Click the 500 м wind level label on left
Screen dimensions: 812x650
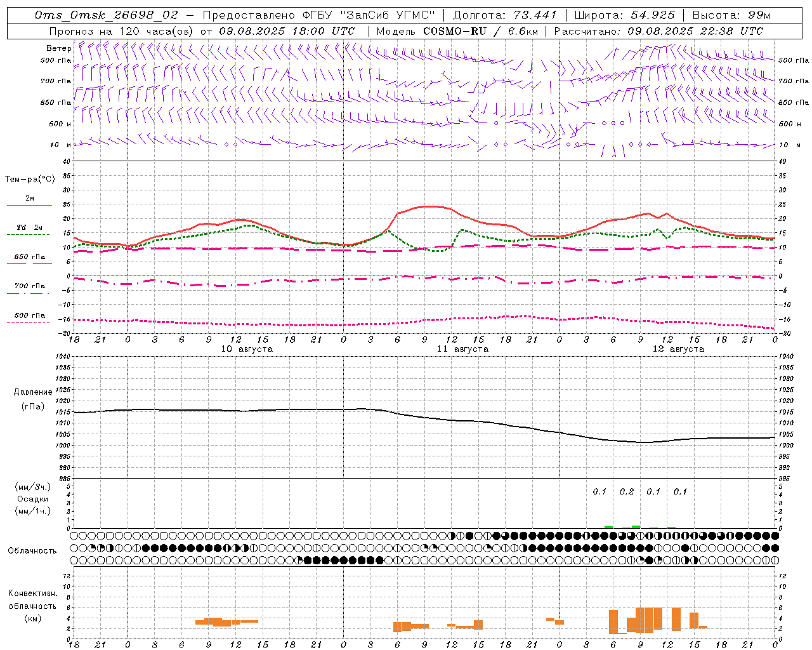click(60, 124)
